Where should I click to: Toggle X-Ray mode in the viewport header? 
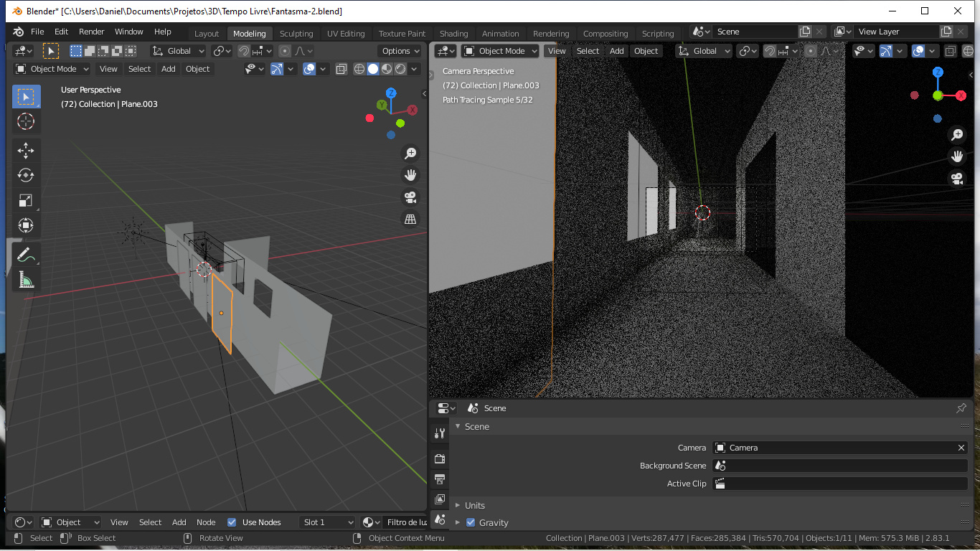341,68
